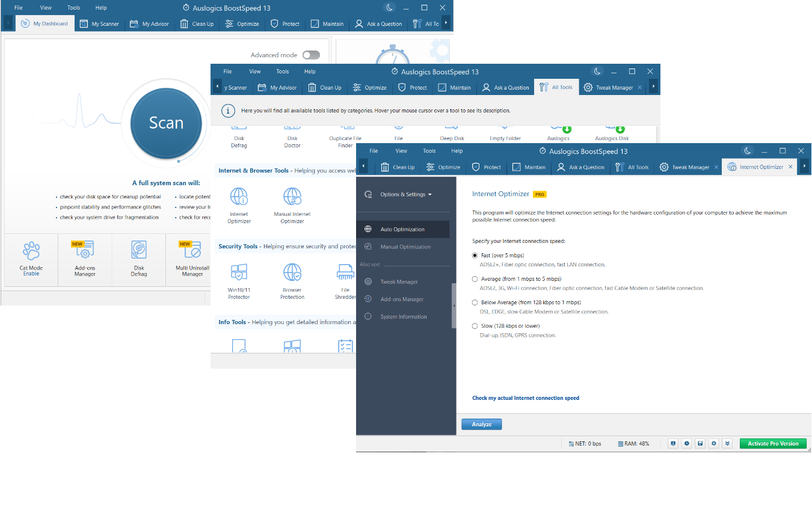Open My Scanner tab in back window
Image resolution: width=812 pixels, height=522 pixels.
click(100, 24)
